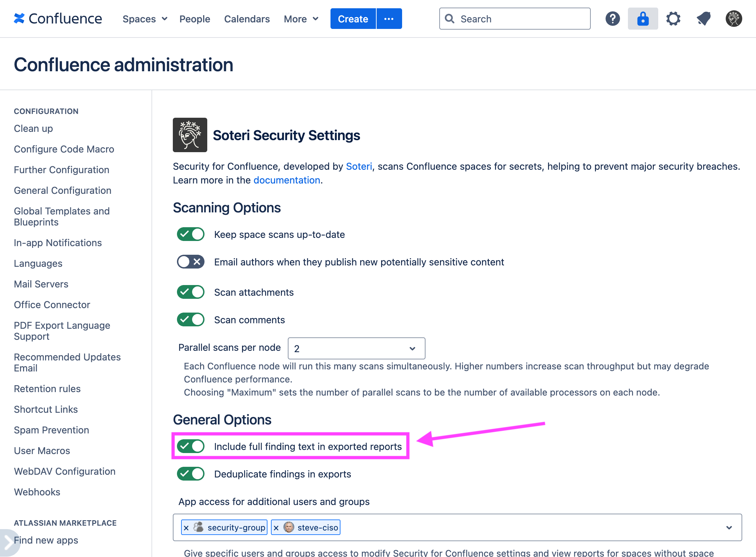Open the People menu

coord(195,19)
